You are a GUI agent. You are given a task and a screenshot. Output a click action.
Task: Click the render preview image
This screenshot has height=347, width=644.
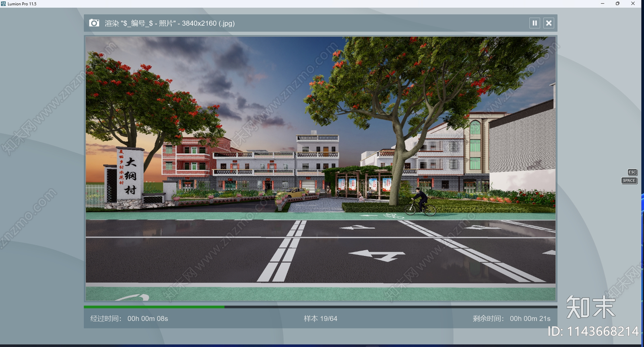pos(320,168)
